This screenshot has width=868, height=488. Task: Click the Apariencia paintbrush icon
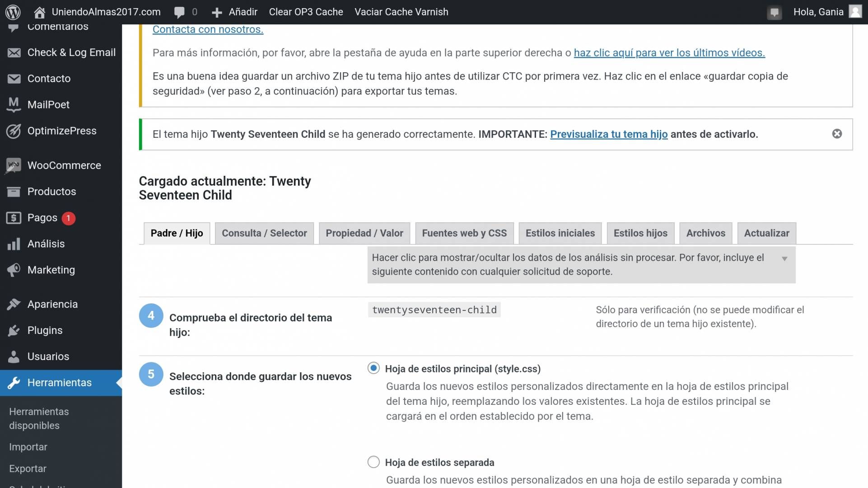14,305
